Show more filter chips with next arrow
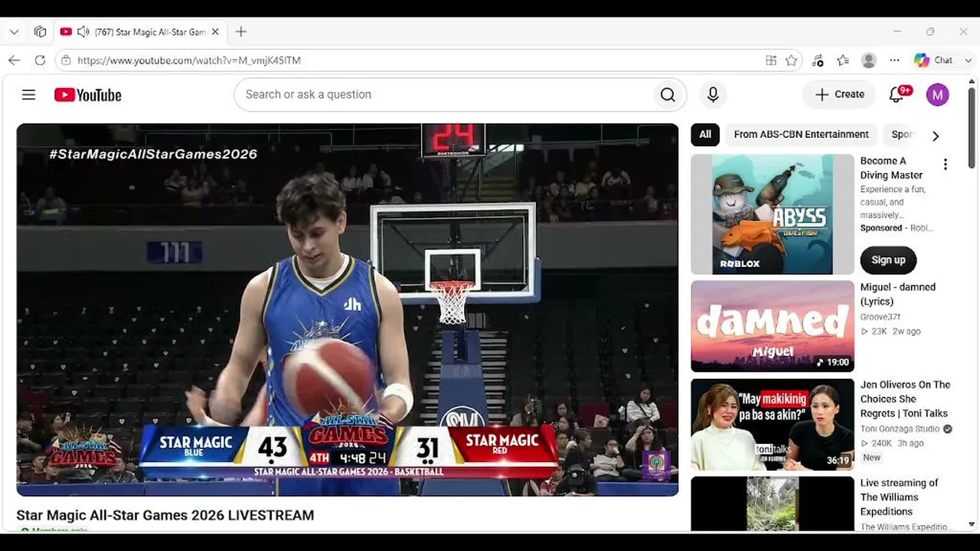Image resolution: width=980 pixels, height=551 pixels. pyautogui.click(x=935, y=135)
